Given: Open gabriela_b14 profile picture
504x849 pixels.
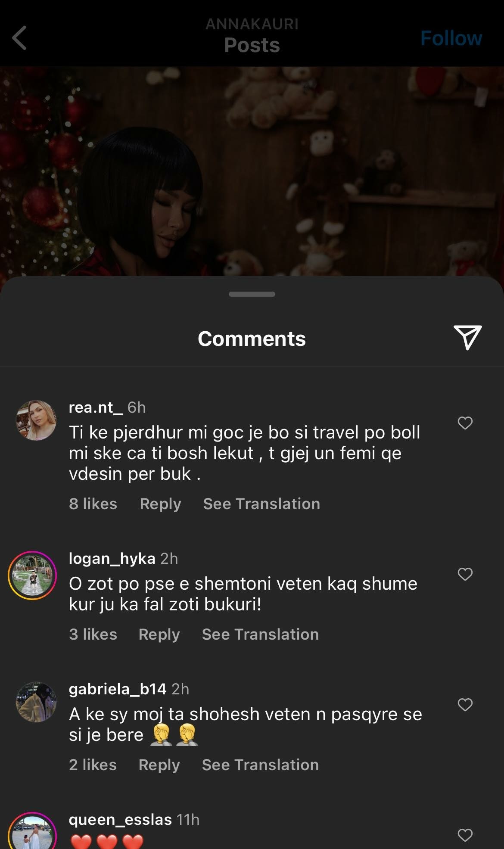Looking at the screenshot, I should 36,702.
